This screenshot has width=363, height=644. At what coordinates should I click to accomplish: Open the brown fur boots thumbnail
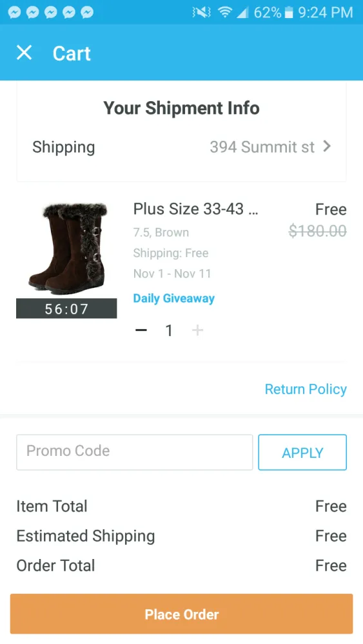pyautogui.click(x=66, y=249)
